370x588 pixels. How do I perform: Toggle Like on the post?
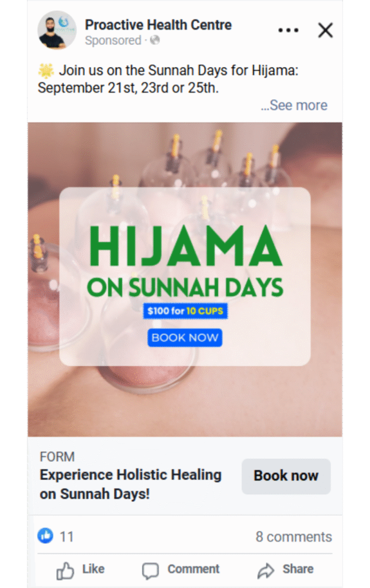80,570
